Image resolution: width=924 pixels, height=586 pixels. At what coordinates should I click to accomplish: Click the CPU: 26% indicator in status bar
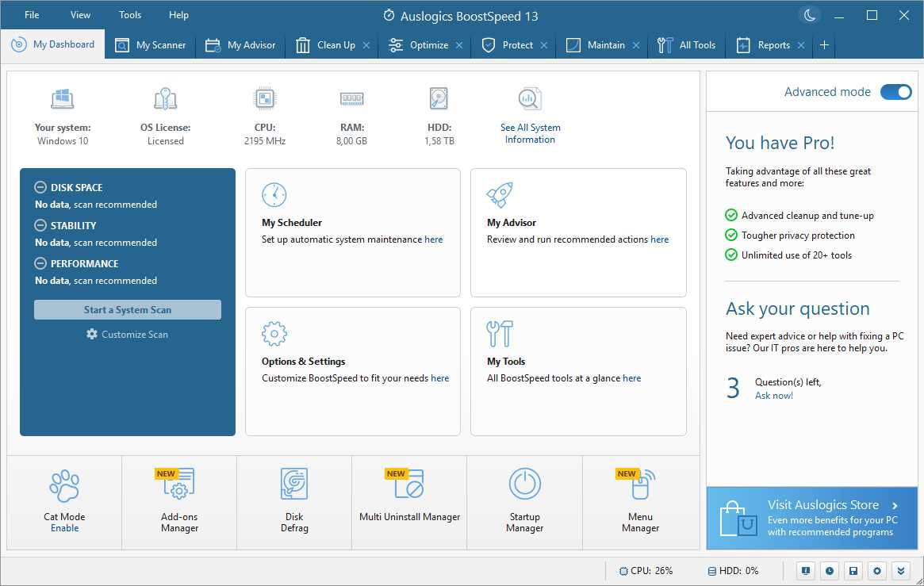tap(646, 571)
